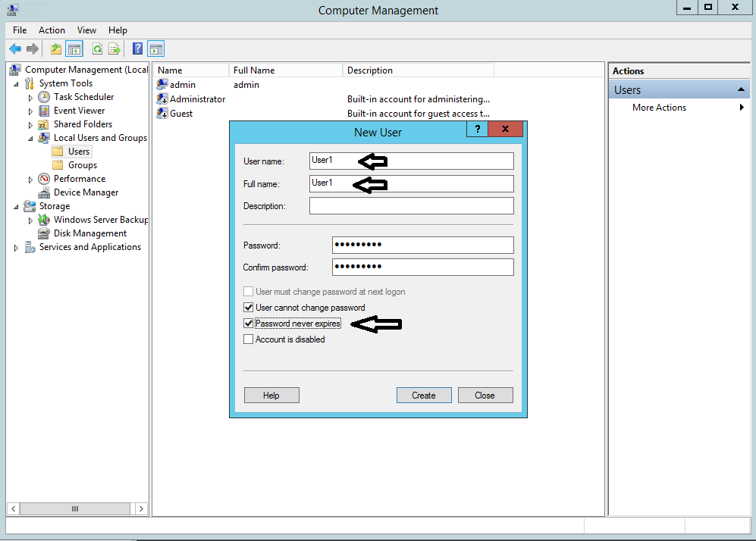Click the horizontal scrollbar in tree pane
The image size is (756, 541).
click(x=74, y=509)
